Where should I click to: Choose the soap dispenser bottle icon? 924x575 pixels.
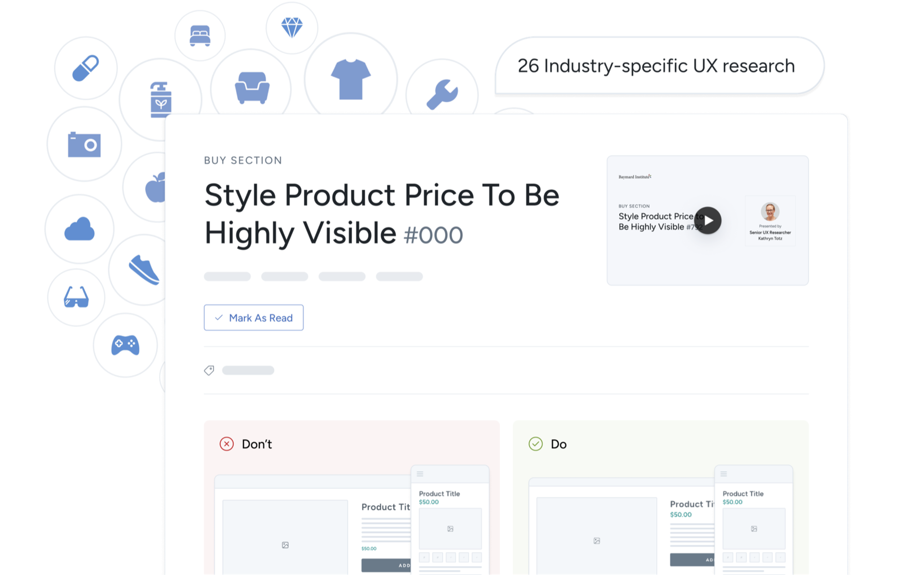click(160, 99)
